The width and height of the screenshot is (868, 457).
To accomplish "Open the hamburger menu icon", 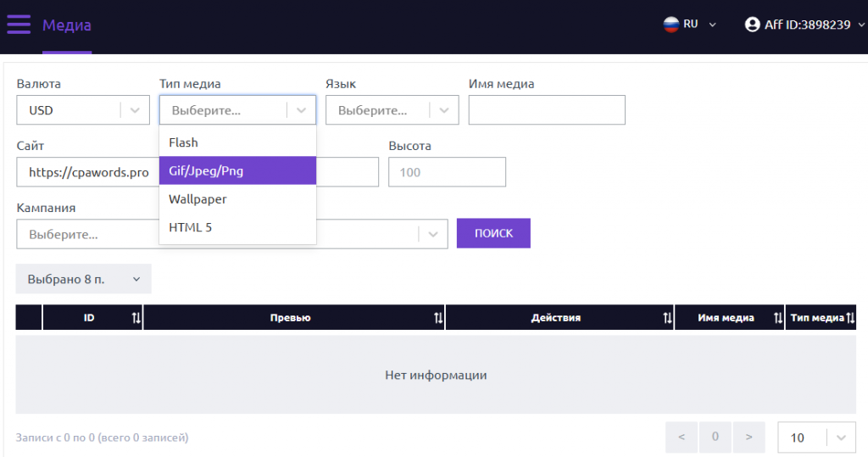I will (19, 25).
